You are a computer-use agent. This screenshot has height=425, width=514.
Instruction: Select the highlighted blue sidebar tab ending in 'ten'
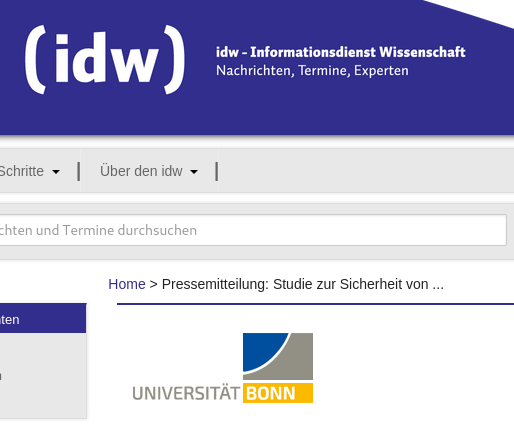coord(43,319)
